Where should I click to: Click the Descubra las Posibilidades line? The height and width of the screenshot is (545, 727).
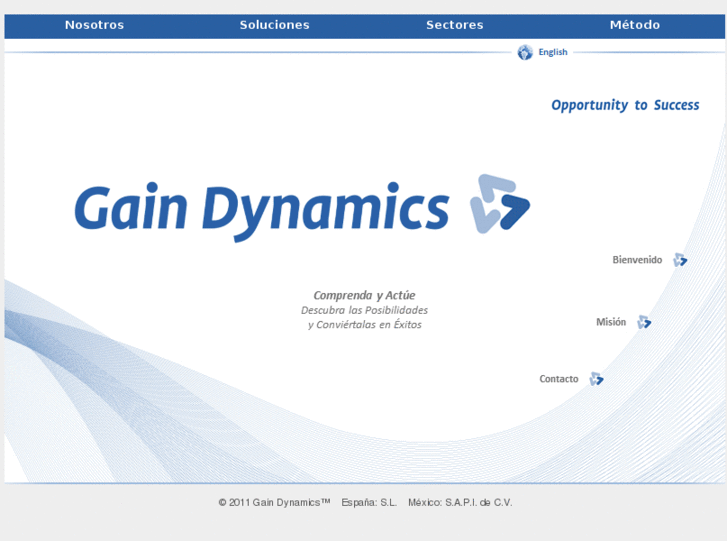click(x=364, y=310)
